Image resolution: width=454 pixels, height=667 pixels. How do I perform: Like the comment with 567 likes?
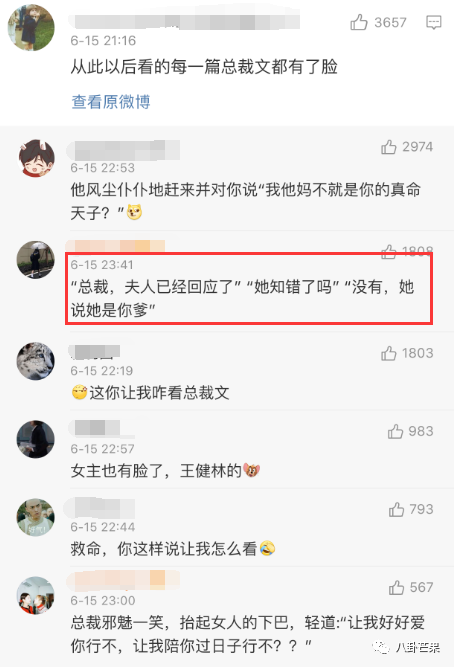point(396,587)
